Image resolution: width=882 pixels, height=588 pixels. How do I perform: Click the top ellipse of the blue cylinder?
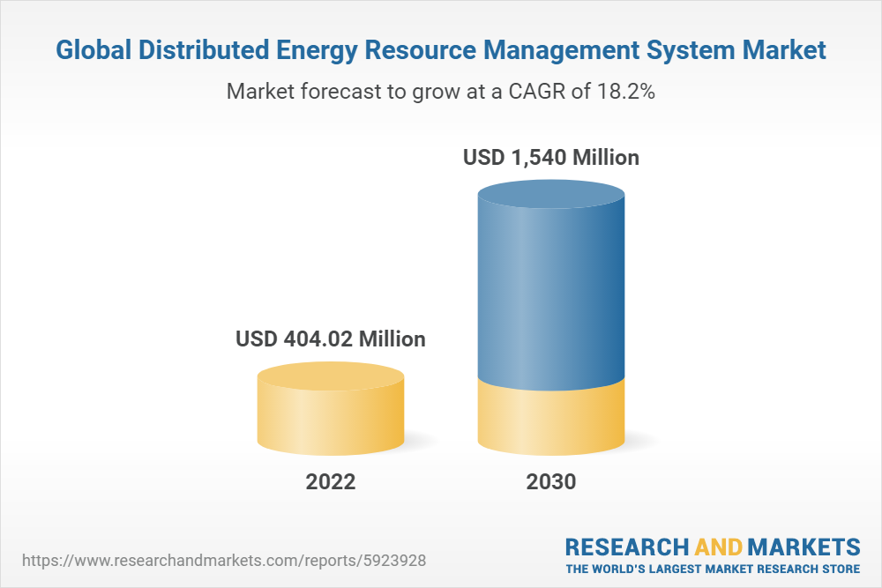551,195
